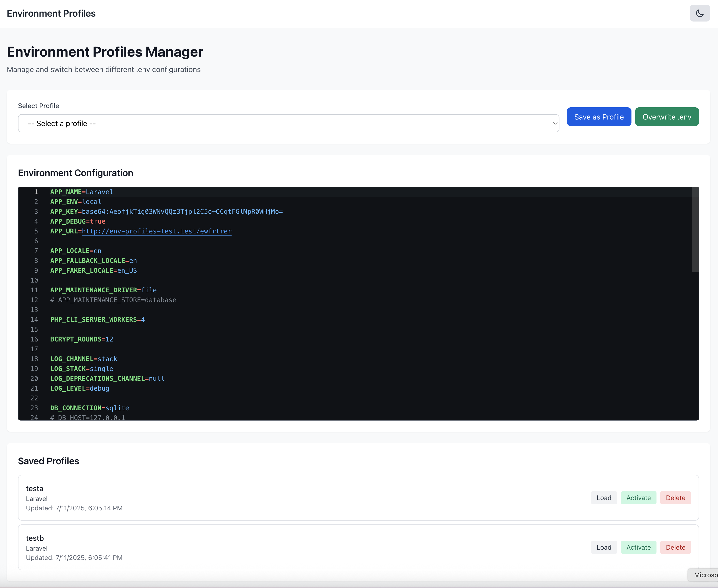The height and width of the screenshot is (588, 718).
Task: Load the testb profile
Action: [x=604, y=547]
